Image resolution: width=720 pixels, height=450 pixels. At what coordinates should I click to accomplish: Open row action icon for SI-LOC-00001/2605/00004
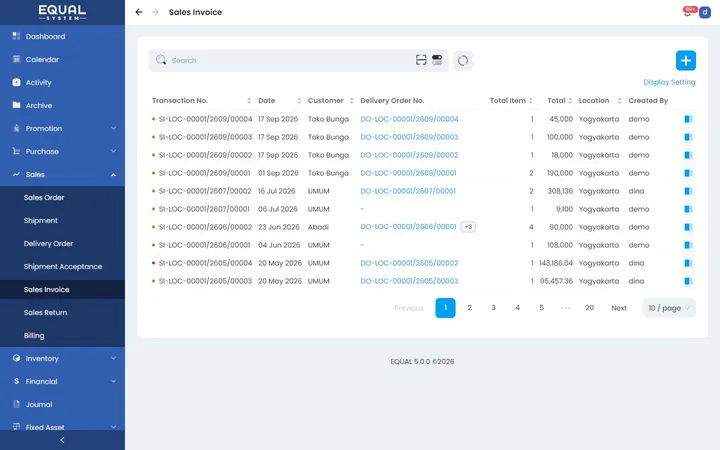pyautogui.click(x=688, y=263)
